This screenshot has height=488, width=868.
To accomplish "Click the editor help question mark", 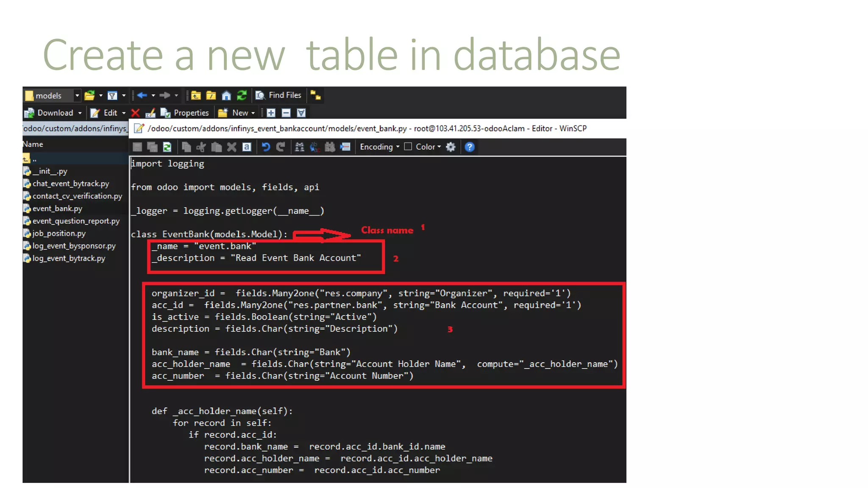I will [469, 147].
